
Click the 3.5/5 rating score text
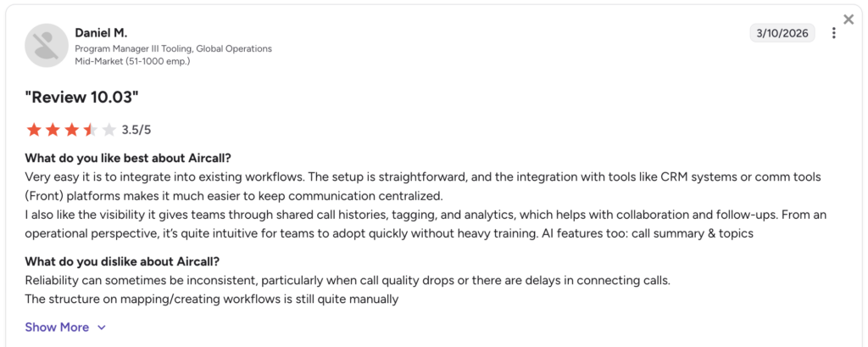pyautogui.click(x=136, y=131)
